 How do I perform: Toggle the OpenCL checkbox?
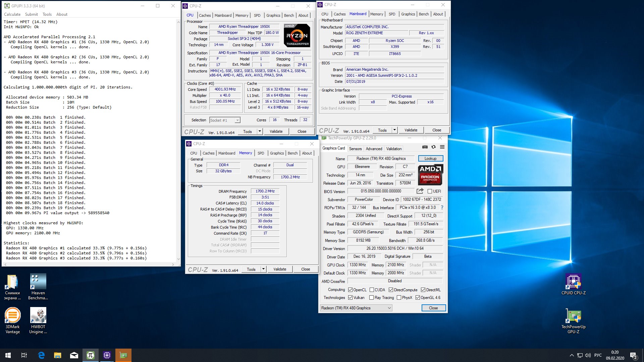[350, 290]
